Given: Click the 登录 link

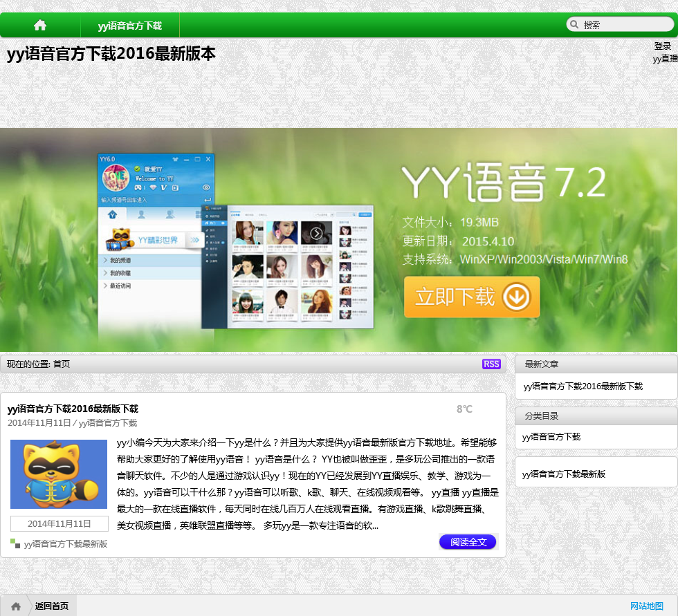Looking at the screenshot, I should 663,46.
